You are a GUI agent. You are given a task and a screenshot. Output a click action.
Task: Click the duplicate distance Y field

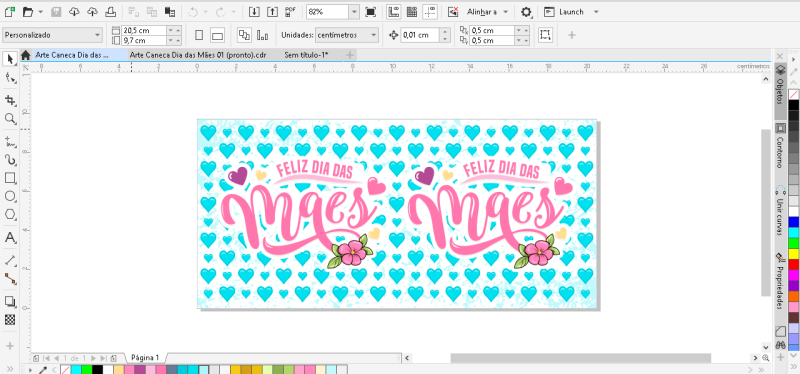pyautogui.click(x=492, y=40)
